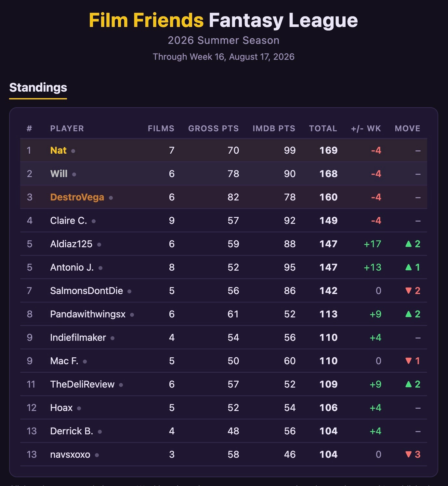Sort by the GROSS PTS column header

[x=213, y=128]
